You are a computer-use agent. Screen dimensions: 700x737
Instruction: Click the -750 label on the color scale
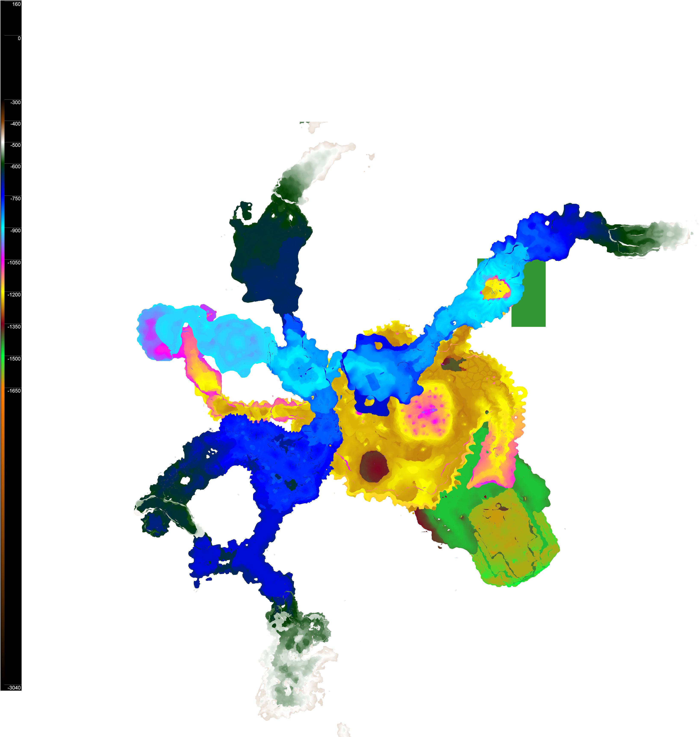tap(16, 199)
